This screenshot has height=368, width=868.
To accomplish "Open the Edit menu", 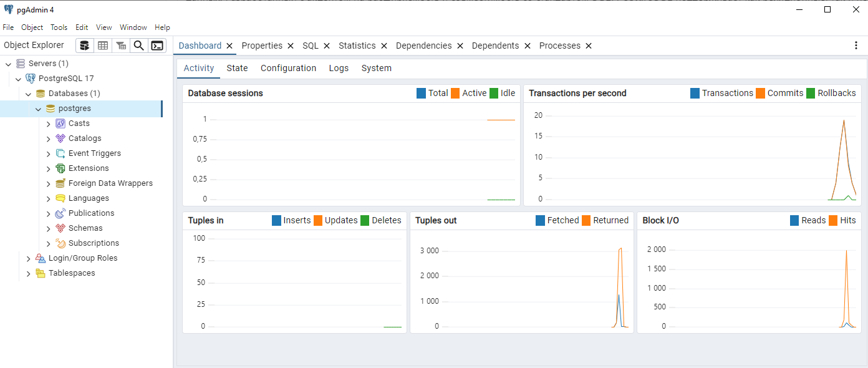I will click(82, 27).
